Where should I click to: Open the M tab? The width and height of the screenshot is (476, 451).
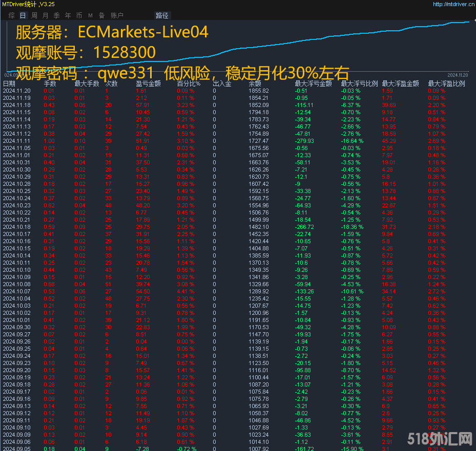(x=91, y=15)
